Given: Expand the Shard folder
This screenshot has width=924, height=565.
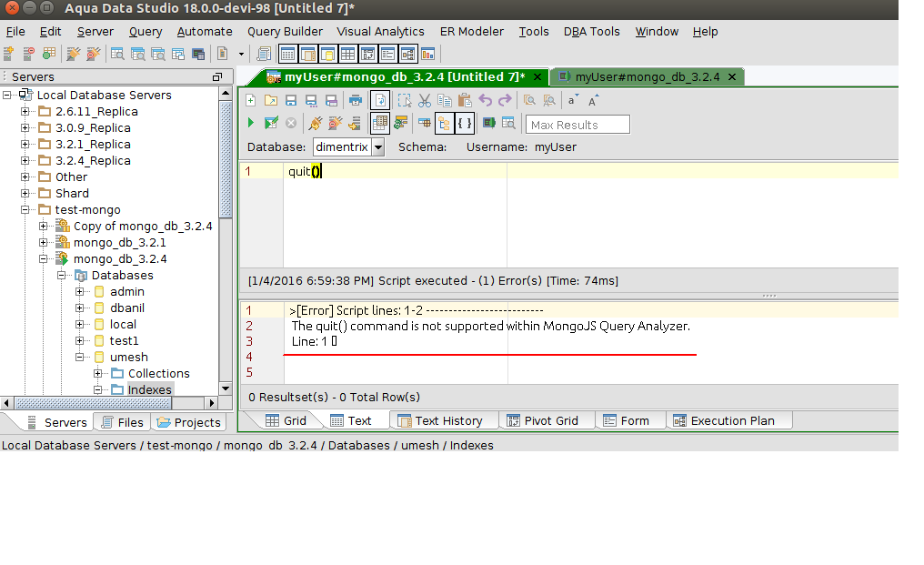Looking at the screenshot, I should click(x=25, y=194).
